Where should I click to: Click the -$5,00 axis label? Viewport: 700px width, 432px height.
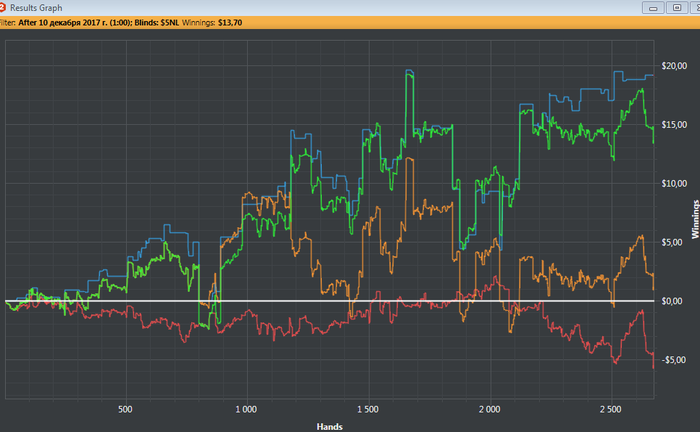673,360
